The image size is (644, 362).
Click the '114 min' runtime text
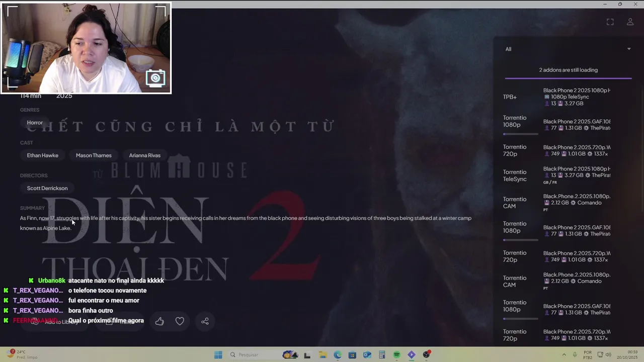point(31,96)
